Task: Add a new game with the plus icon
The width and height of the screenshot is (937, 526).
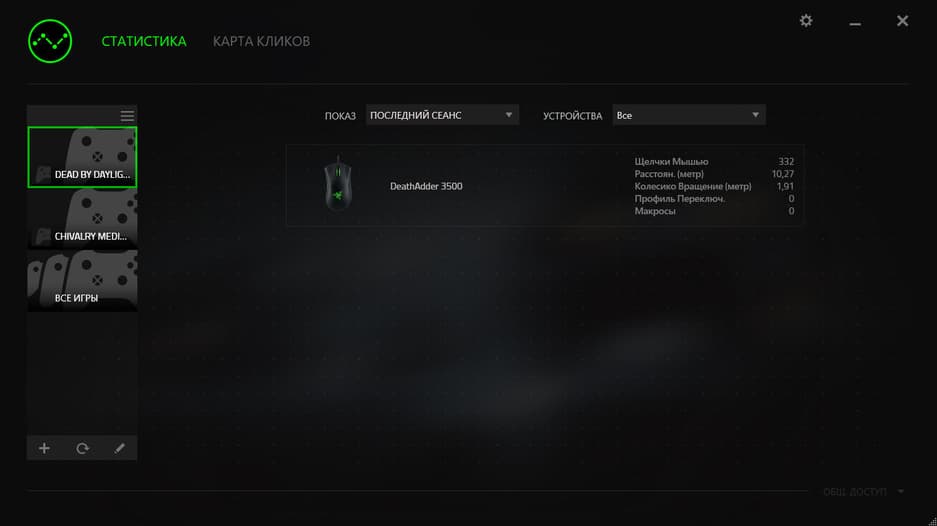Action: pos(44,448)
